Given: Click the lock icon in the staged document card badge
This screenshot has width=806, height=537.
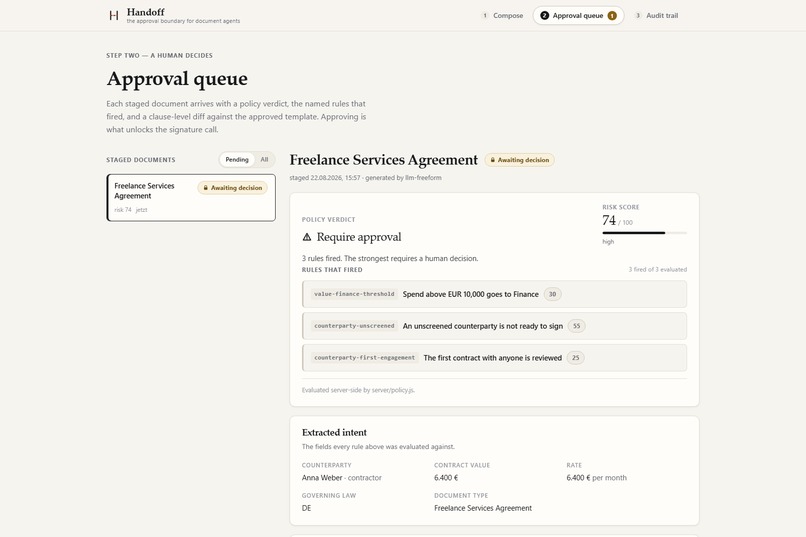Looking at the screenshot, I should 206,188.
